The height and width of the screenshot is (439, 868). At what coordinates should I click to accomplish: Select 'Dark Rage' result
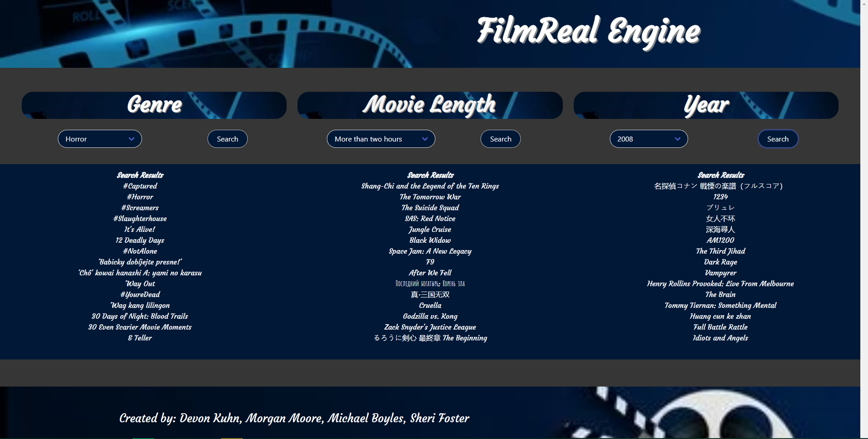[x=721, y=262]
